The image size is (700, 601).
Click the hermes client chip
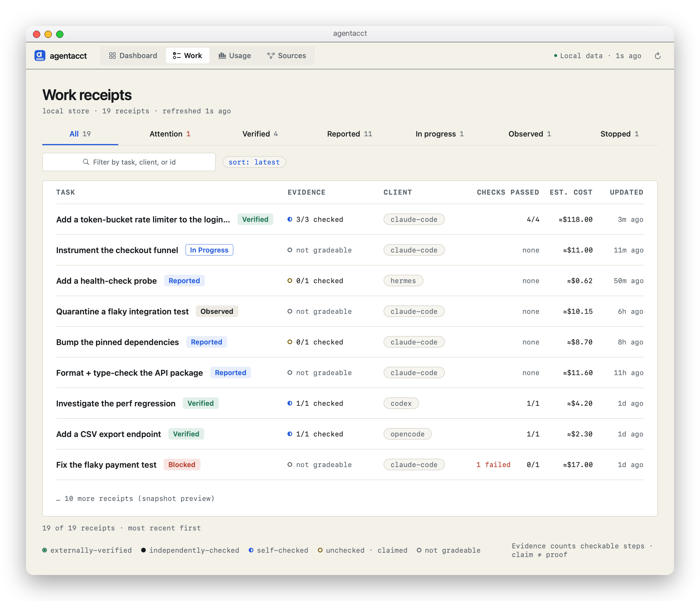pyautogui.click(x=403, y=280)
